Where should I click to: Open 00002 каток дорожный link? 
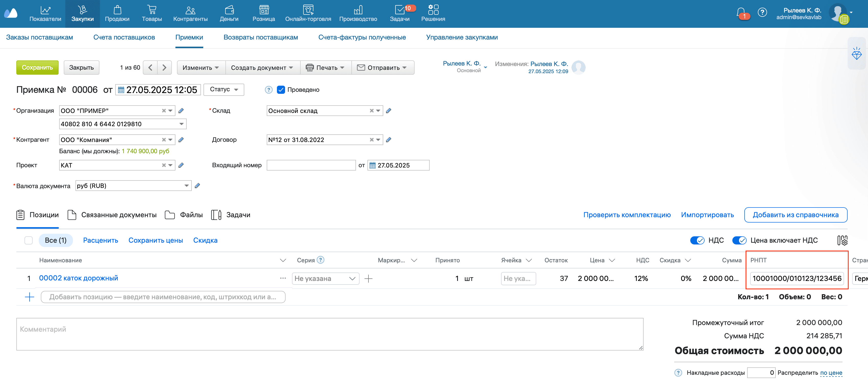[79, 278]
